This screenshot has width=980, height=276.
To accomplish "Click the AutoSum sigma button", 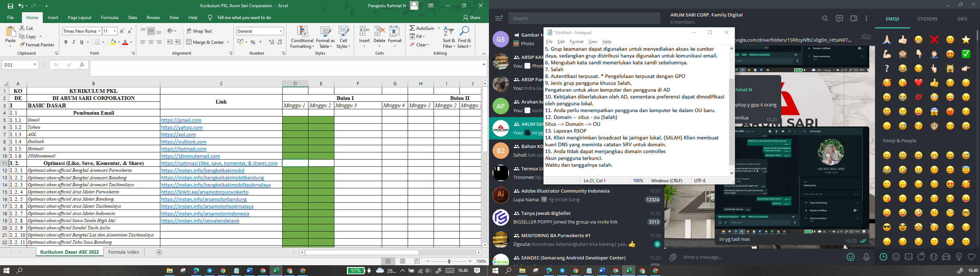I will click(x=422, y=28).
